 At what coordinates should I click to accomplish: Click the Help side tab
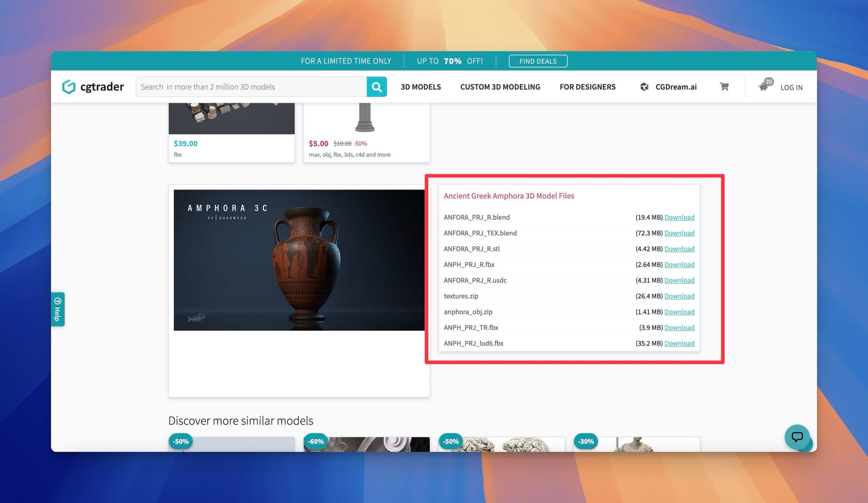pos(58,309)
